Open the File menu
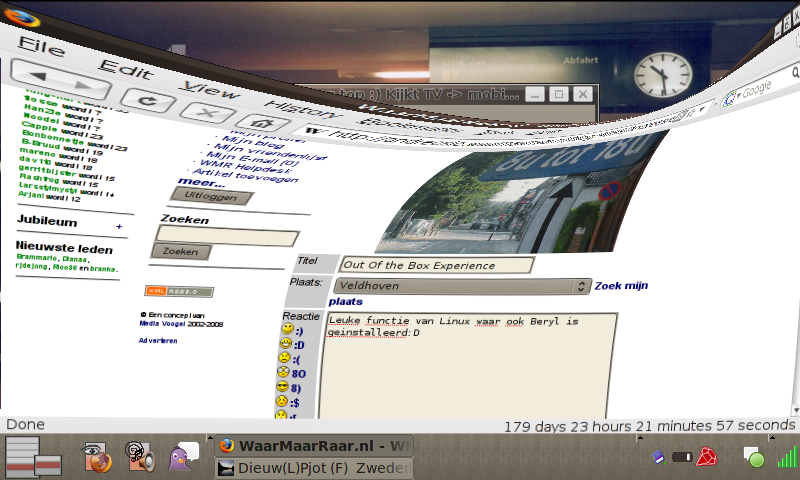This screenshot has width=800, height=480. (x=41, y=47)
